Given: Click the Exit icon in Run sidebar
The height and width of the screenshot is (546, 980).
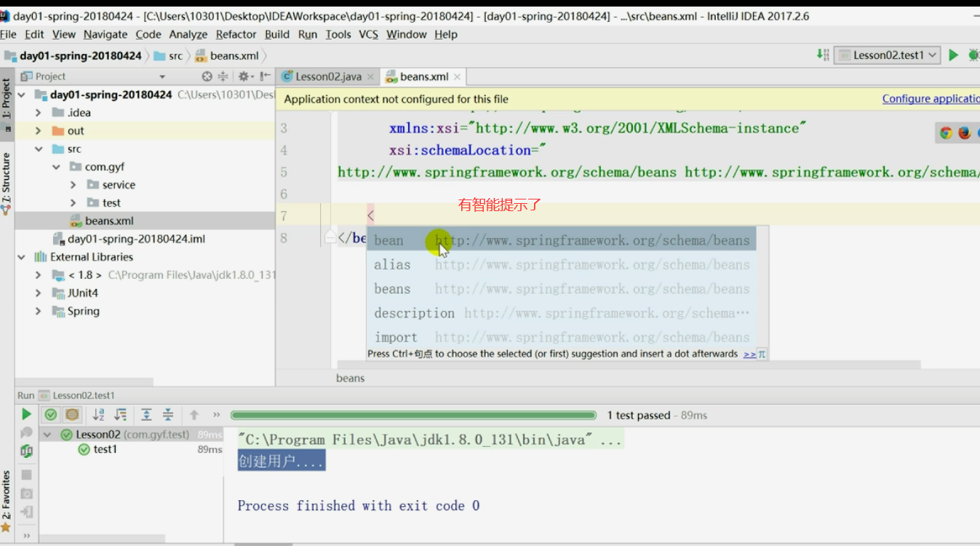Looking at the screenshot, I should 27,512.
